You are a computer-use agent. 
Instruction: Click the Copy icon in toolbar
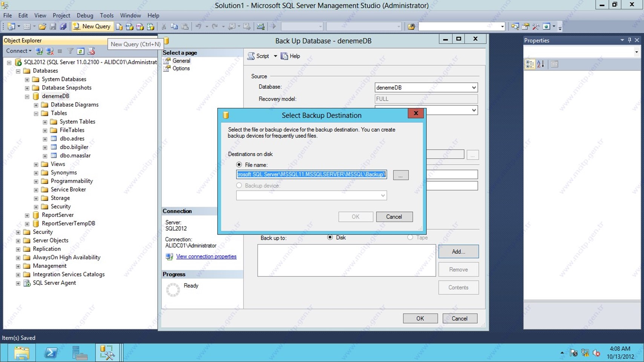tap(174, 26)
